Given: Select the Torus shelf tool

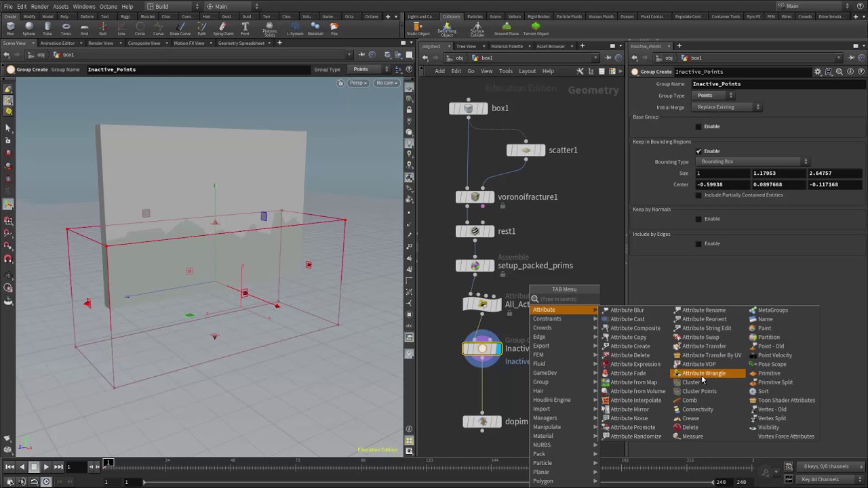Looking at the screenshot, I should [x=66, y=28].
